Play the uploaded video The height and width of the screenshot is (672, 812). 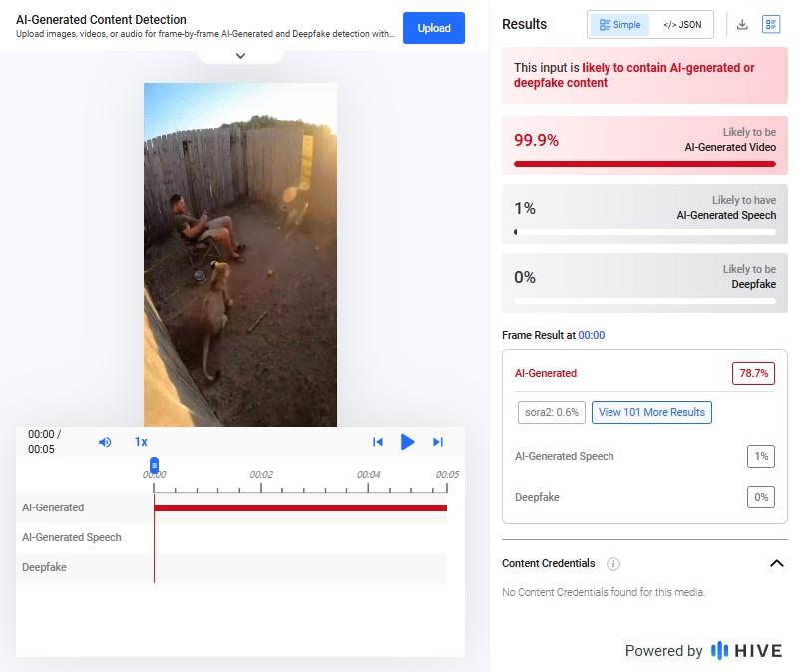[408, 442]
